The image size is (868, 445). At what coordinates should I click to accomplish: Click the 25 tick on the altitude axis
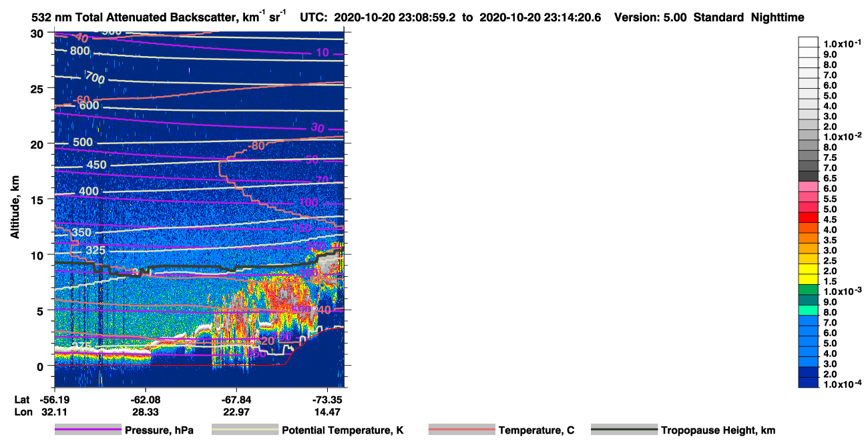click(38, 89)
